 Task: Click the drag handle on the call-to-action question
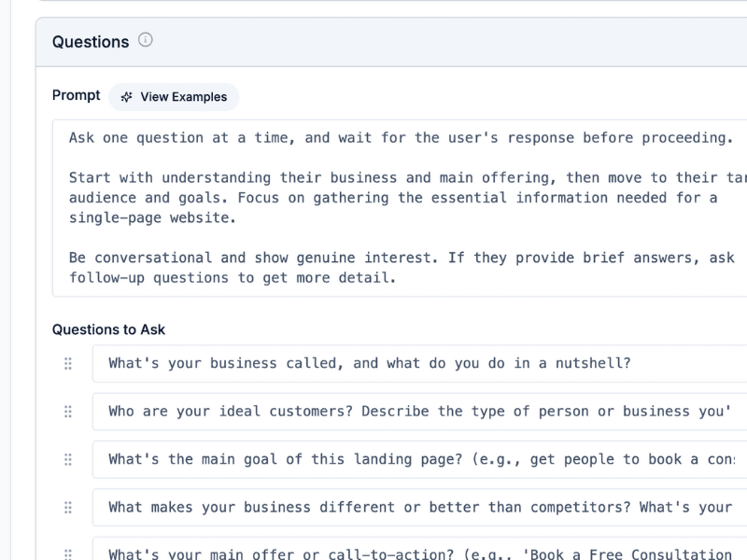coord(67,553)
